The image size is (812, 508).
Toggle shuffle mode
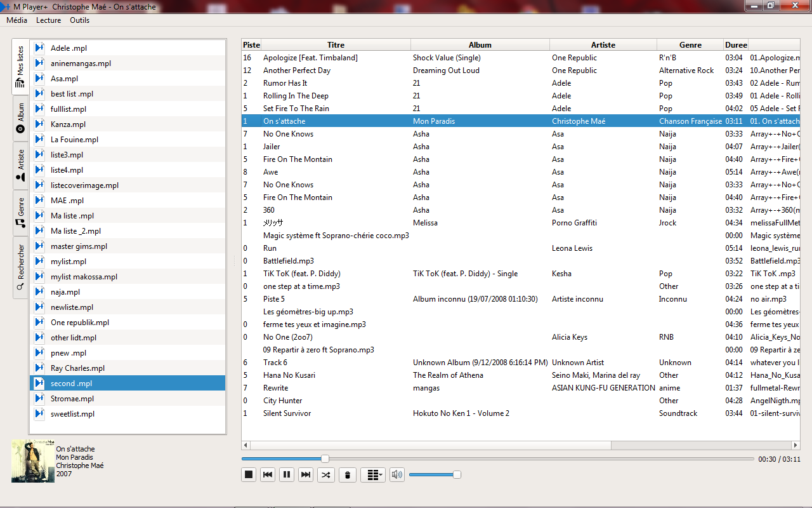pos(326,474)
